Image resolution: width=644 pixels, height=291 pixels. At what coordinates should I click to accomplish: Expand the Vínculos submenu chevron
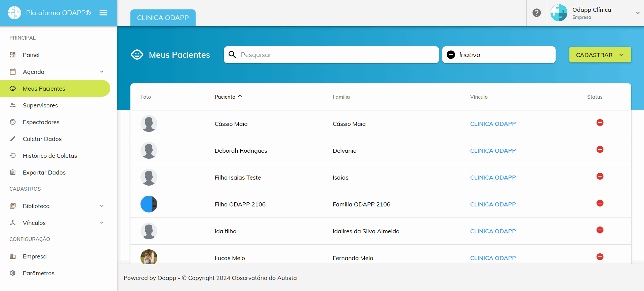[x=102, y=223]
